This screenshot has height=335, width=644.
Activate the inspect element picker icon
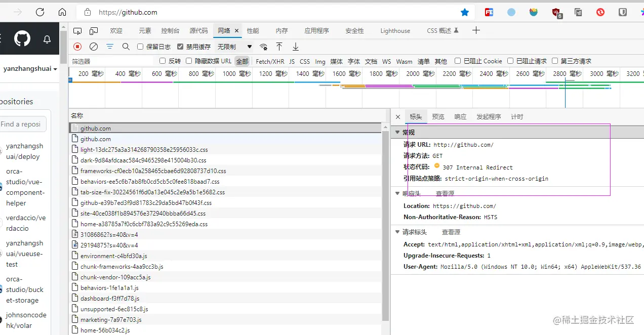(77, 31)
